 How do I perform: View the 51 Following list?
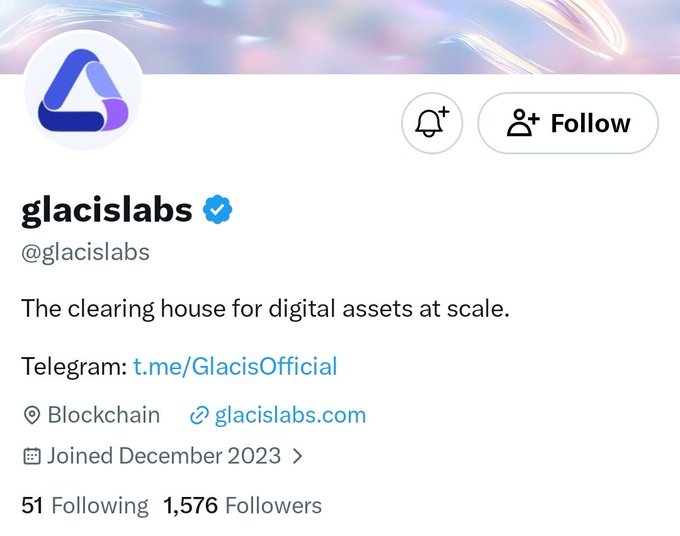(85, 506)
